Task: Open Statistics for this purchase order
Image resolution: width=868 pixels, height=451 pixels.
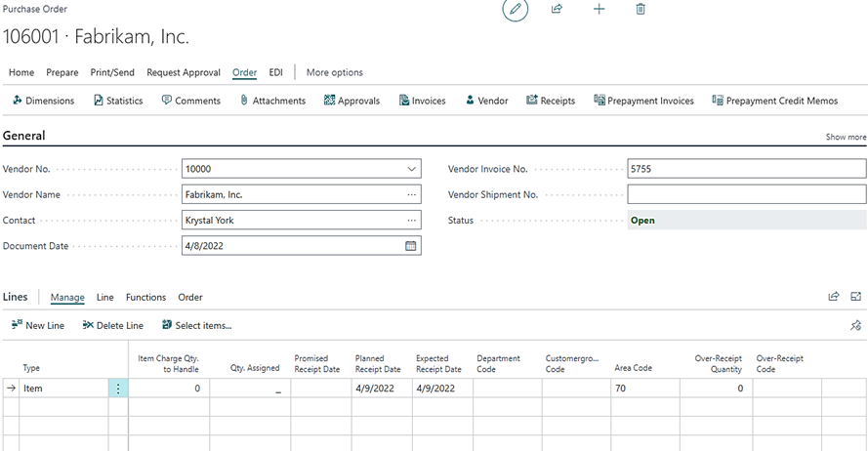Action: click(117, 101)
